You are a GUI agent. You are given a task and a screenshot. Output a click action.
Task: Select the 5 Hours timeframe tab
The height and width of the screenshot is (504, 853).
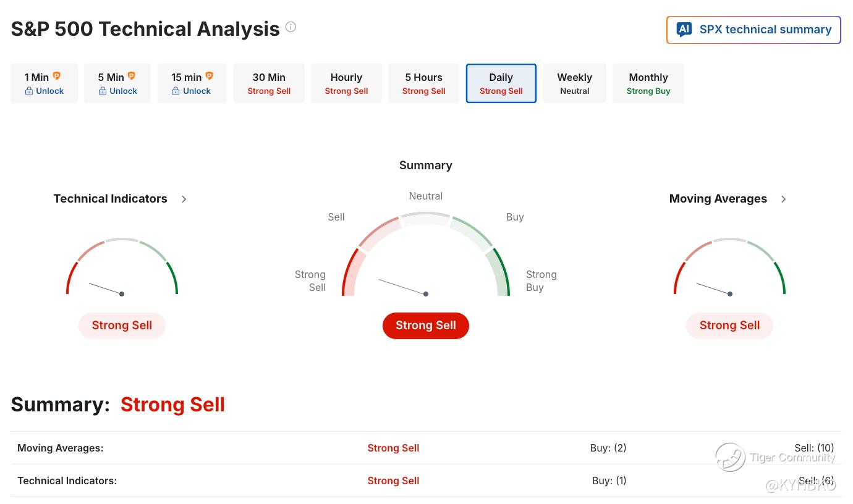[x=423, y=83]
